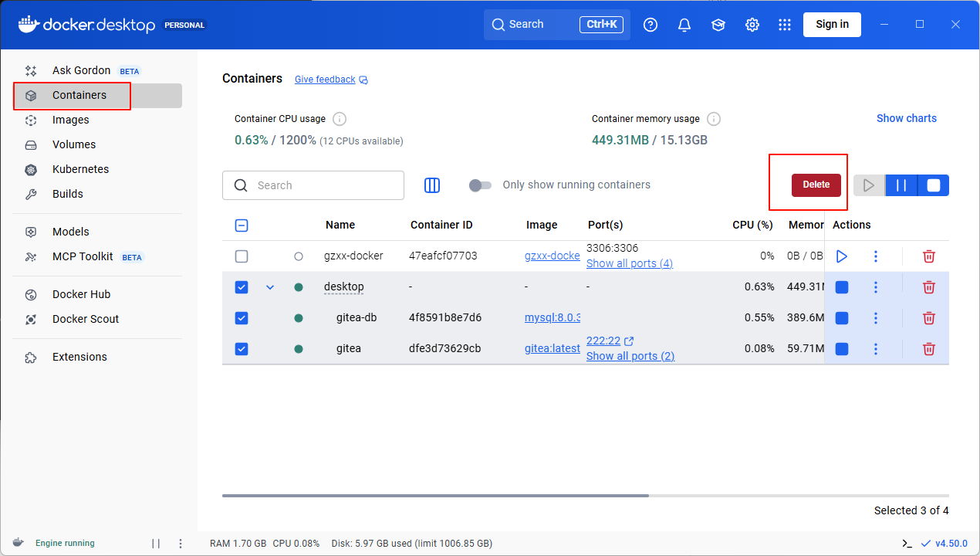This screenshot has height=556, width=980.
Task: Open engine options three-dot menu in footer
Action: 181,543
